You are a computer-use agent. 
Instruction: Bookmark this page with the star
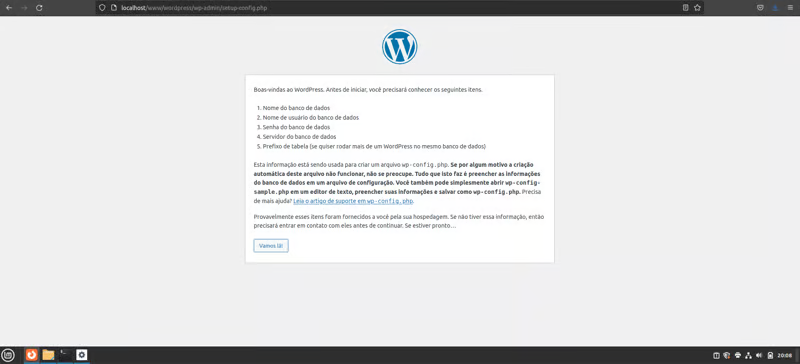[x=697, y=8]
